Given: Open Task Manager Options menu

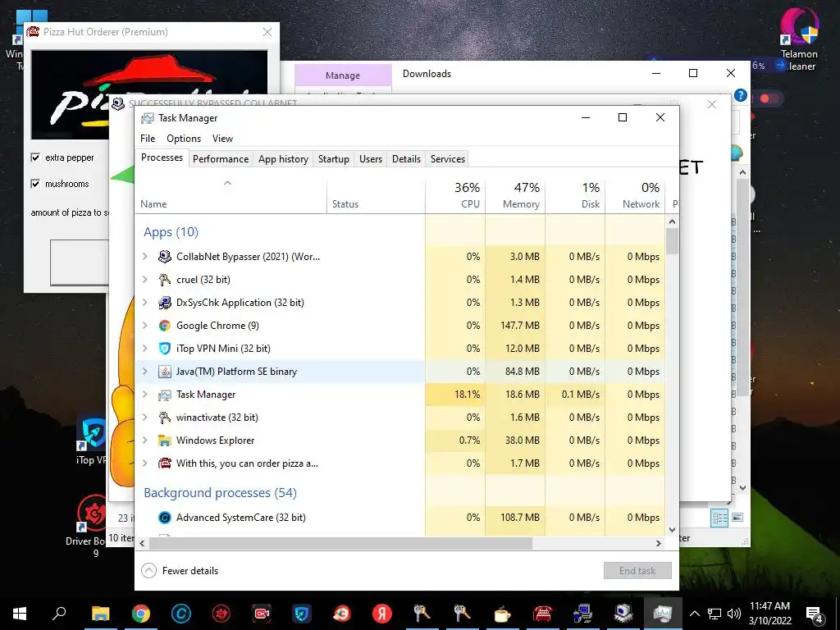Looking at the screenshot, I should pyautogui.click(x=184, y=139).
